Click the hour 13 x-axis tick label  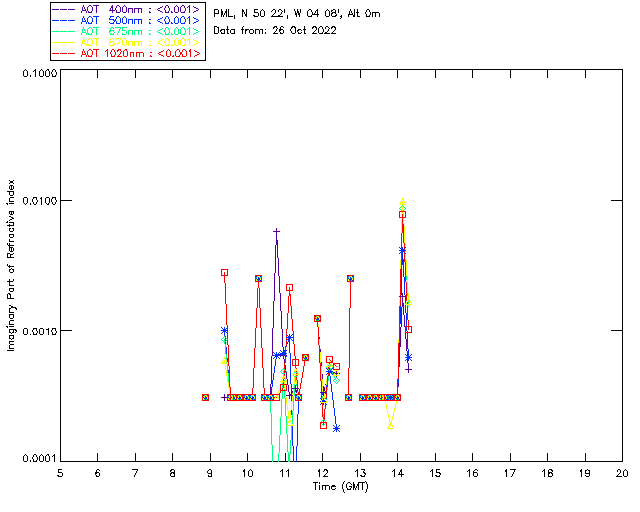coord(360,473)
